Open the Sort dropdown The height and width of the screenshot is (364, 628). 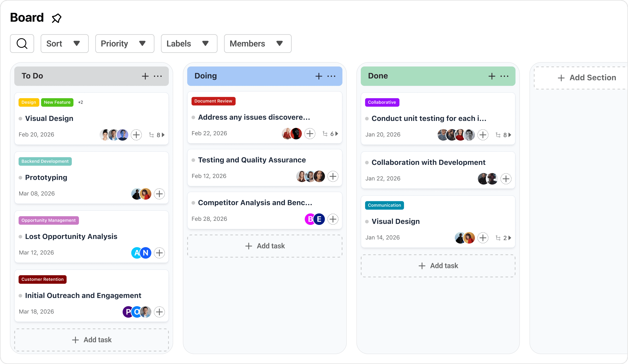[x=65, y=44]
